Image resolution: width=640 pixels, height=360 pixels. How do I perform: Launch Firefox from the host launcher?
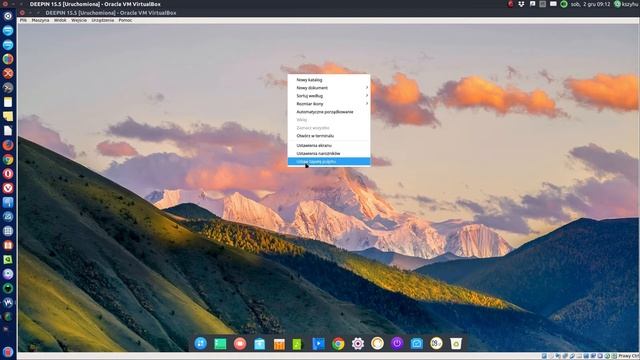(x=8, y=145)
